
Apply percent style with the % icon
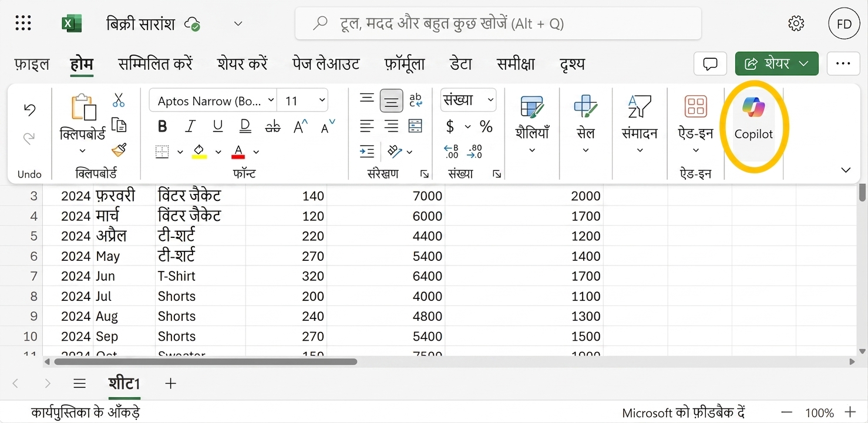[486, 126]
